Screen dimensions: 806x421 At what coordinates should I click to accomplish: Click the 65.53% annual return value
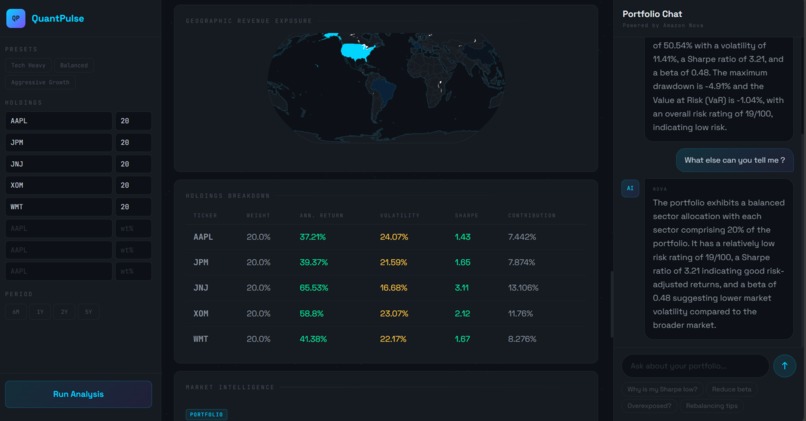pos(314,288)
